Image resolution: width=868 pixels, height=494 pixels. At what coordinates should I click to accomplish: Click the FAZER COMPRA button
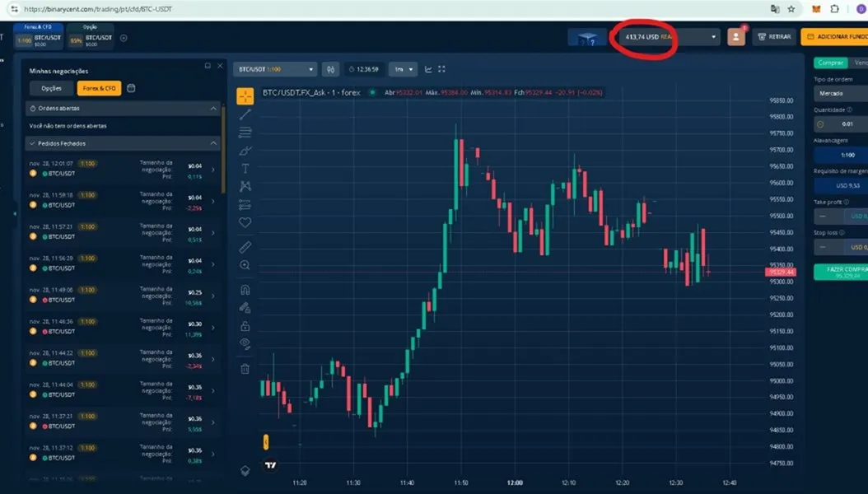pyautogui.click(x=841, y=272)
